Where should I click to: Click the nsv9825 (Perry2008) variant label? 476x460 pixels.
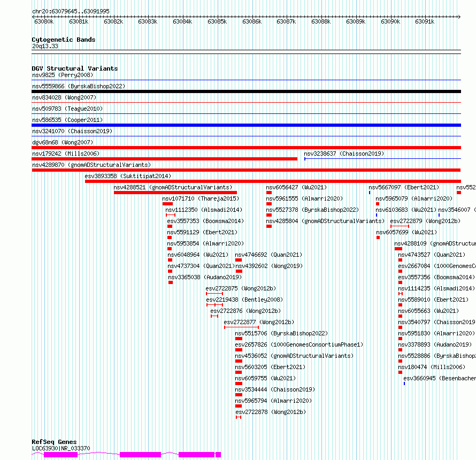click(x=63, y=75)
